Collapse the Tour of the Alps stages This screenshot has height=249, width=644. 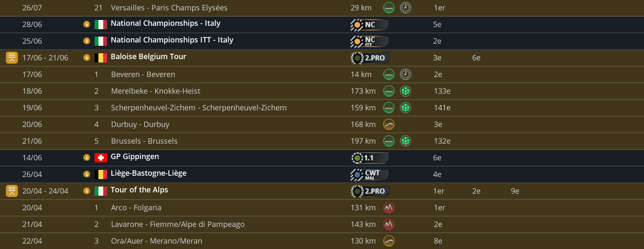pyautogui.click(x=12, y=191)
